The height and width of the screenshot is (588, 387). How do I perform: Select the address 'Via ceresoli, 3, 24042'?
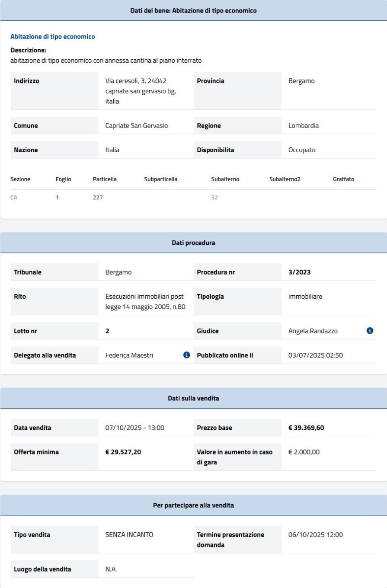(x=136, y=81)
